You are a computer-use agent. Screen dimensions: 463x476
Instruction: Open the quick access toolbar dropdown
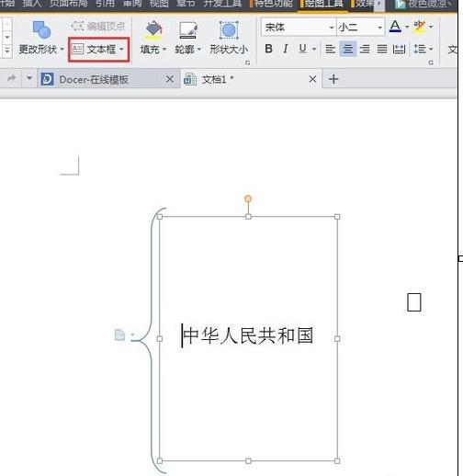click(29, 78)
